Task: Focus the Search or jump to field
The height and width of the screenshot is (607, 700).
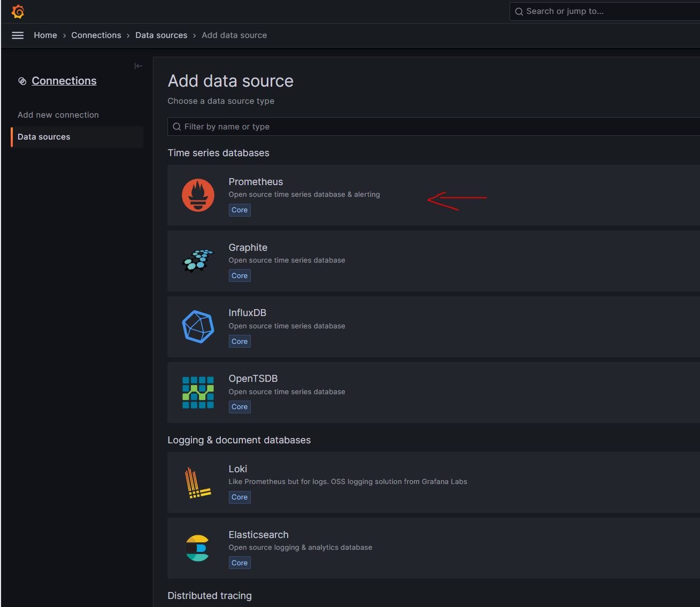Action: click(x=605, y=11)
